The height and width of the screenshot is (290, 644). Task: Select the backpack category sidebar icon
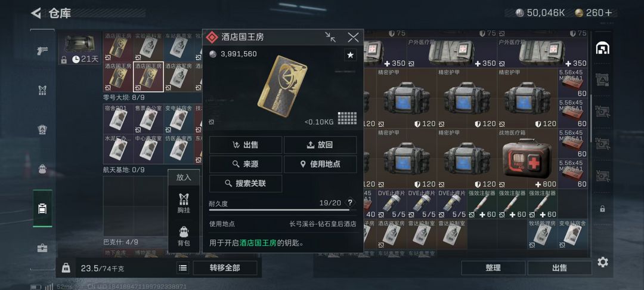(x=42, y=169)
